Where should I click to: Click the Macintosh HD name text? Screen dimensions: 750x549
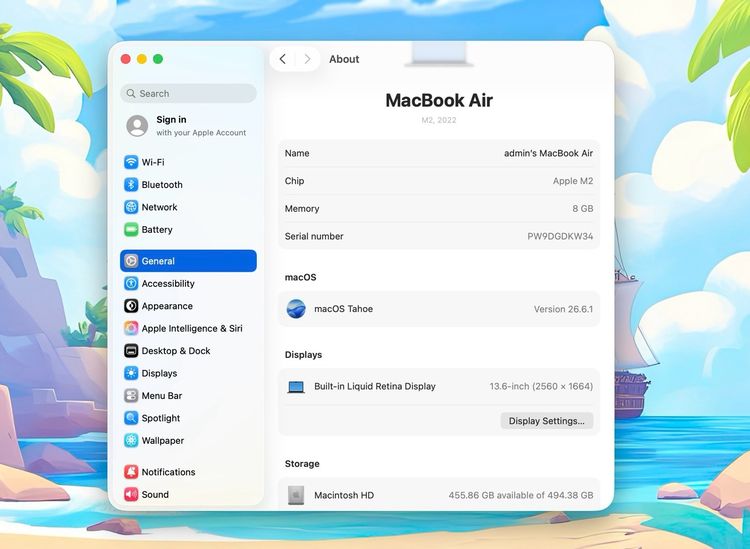click(344, 495)
